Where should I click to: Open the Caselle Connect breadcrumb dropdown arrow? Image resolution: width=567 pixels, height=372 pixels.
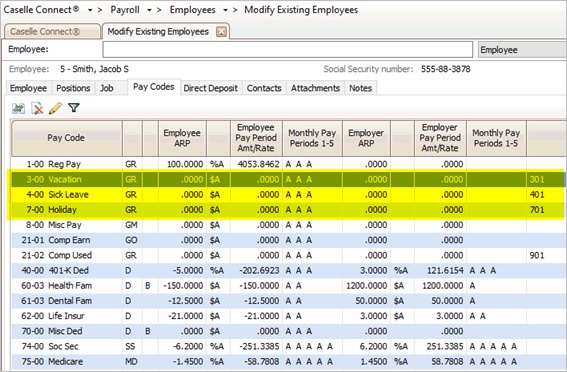point(90,10)
